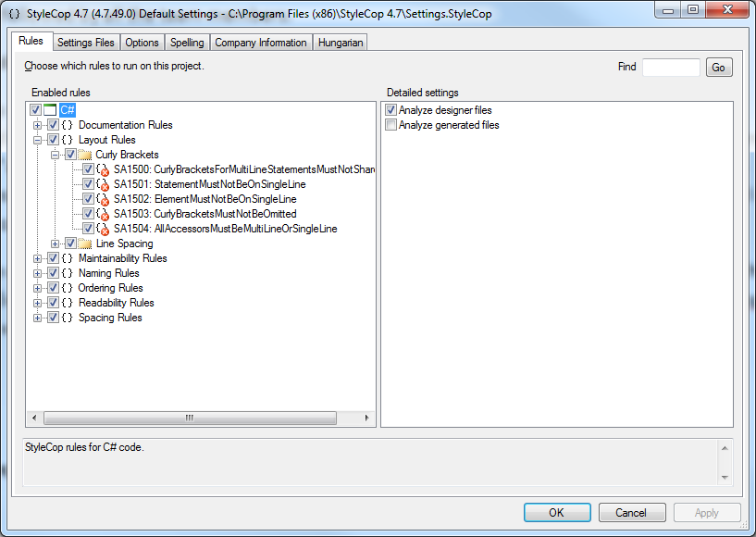Click into the Find text field

(671, 67)
